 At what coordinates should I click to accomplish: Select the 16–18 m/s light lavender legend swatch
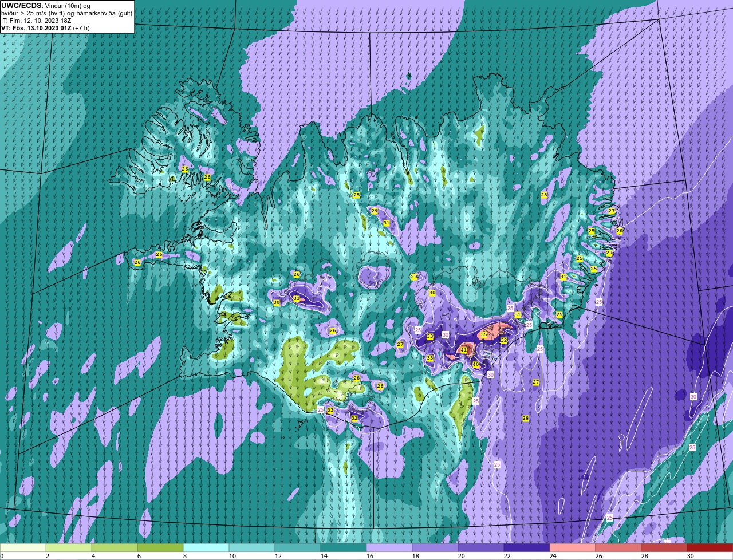tap(389, 548)
